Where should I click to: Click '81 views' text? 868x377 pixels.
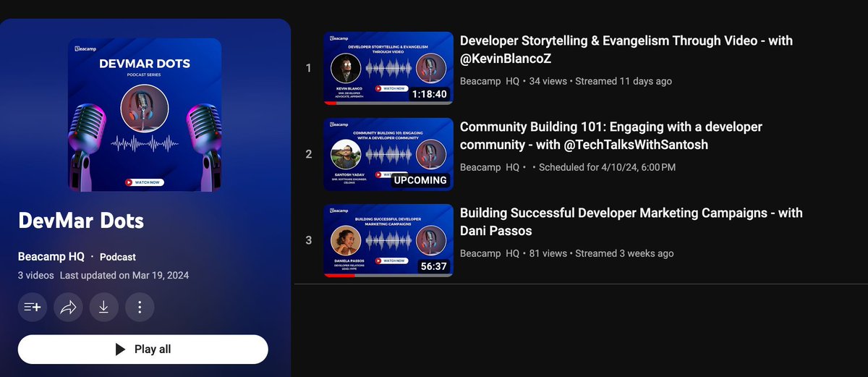[x=547, y=253]
